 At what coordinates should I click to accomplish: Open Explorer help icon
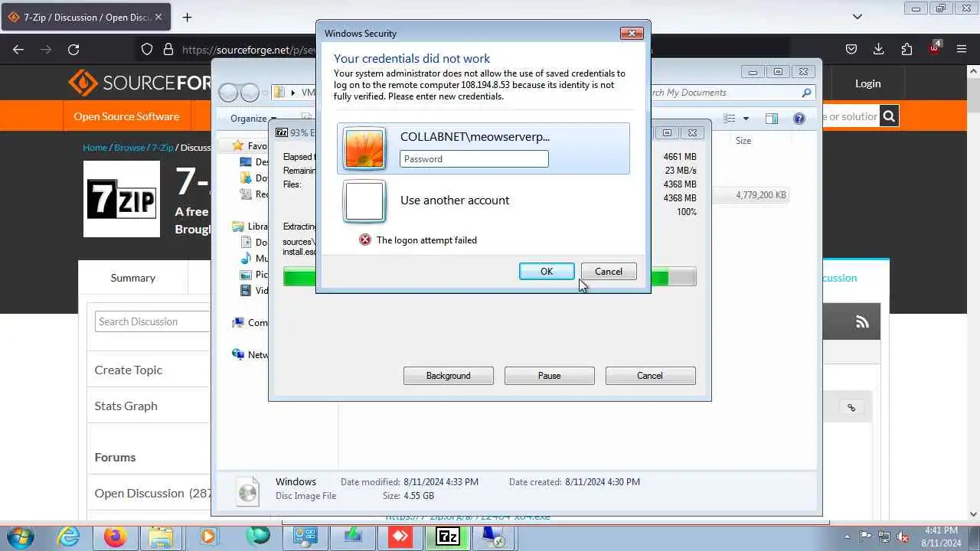click(x=799, y=119)
